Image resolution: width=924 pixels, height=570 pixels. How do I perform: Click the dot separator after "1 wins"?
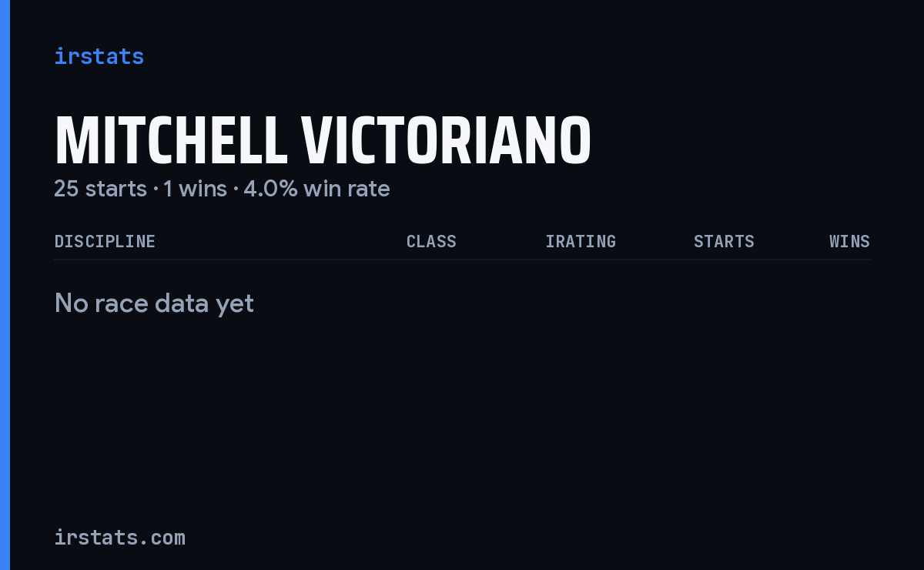(x=236, y=189)
